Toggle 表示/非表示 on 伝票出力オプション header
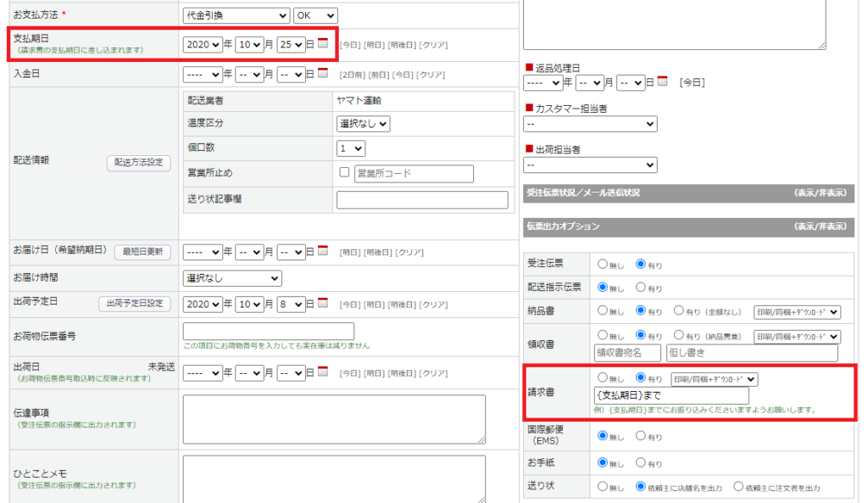868x503 pixels. pyautogui.click(x=820, y=226)
